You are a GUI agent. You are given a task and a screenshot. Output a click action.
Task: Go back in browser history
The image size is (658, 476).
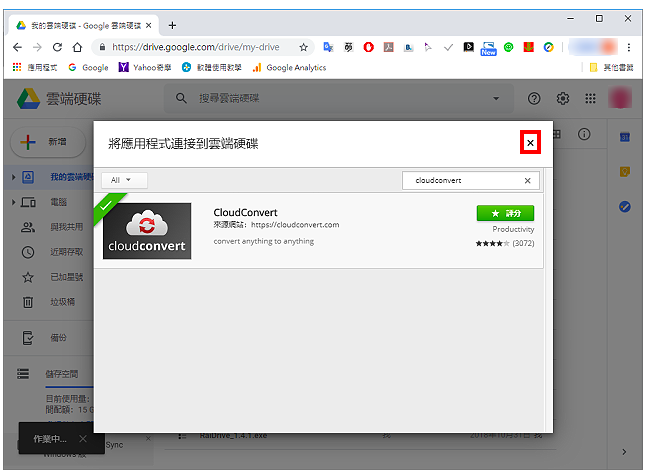tap(17, 47)
